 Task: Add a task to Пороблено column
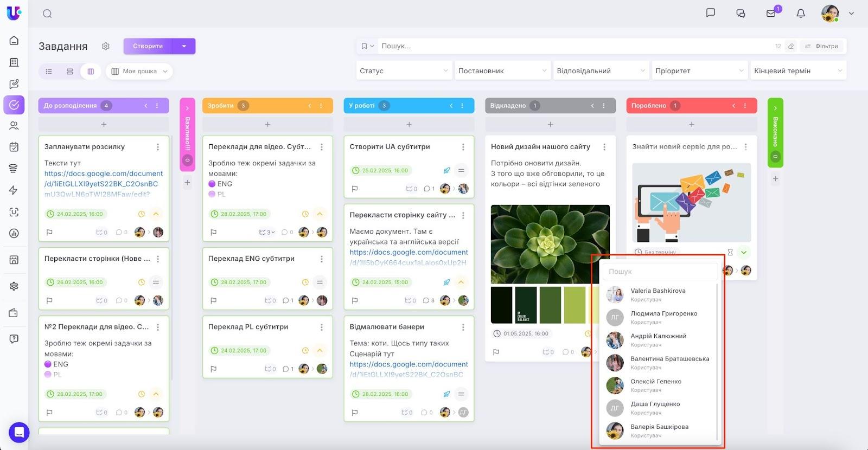click(x=692, y=124)
